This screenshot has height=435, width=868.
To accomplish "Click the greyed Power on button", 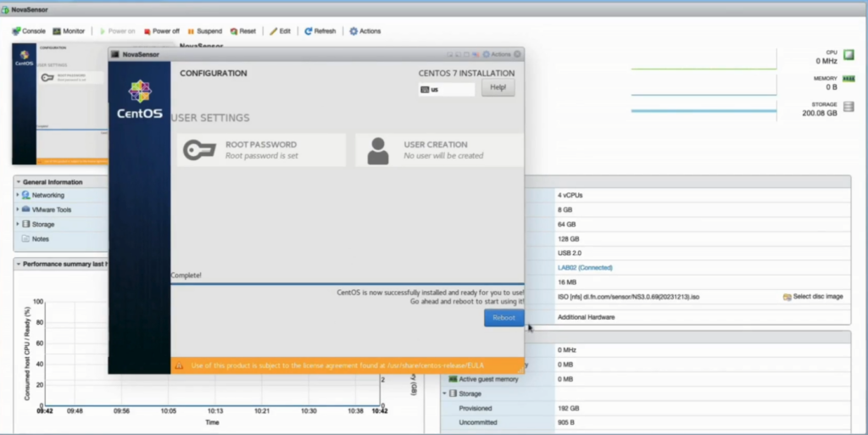I will coord(117,31).
